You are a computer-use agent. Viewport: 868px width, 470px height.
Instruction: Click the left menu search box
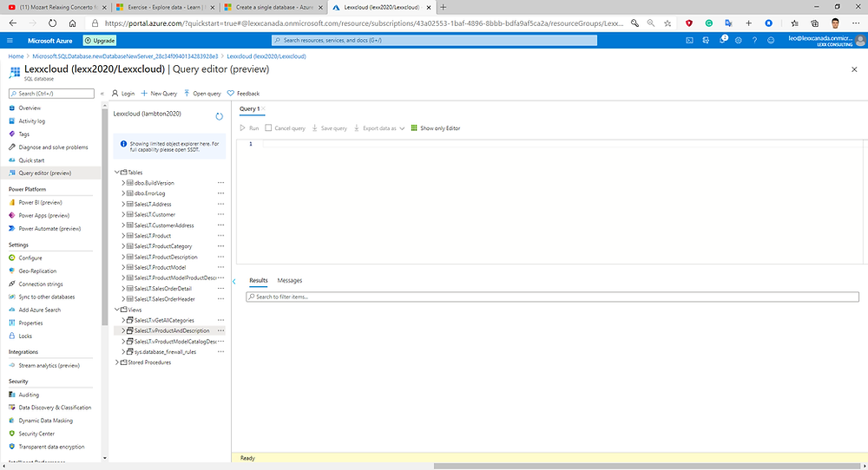(x=51, y=94)
